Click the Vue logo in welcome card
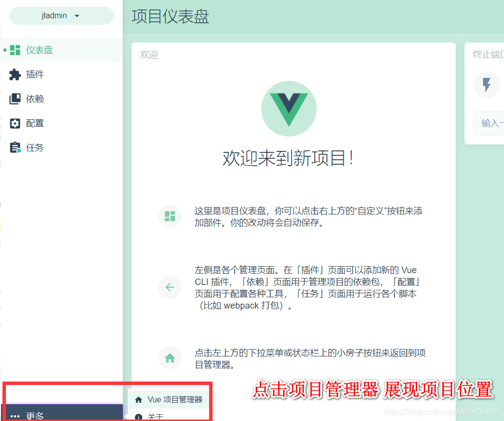Image resolution: width=504 pixels, height=421 pixels. tap(289, 108)
